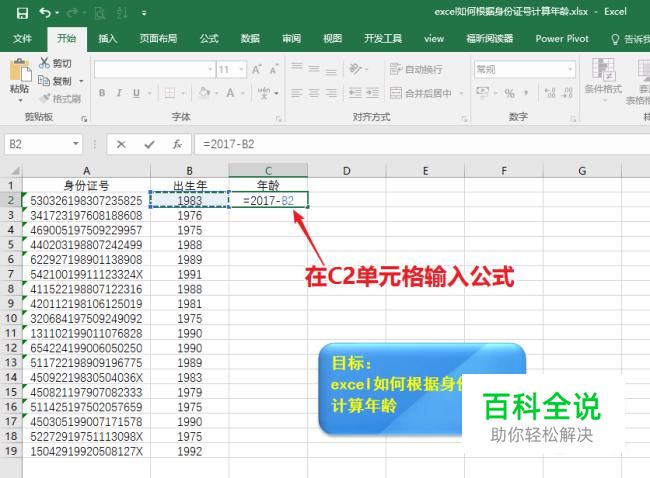Click the Decrease Decimal icon
Viewport: 650px width, 478px height.
point(568,93)
